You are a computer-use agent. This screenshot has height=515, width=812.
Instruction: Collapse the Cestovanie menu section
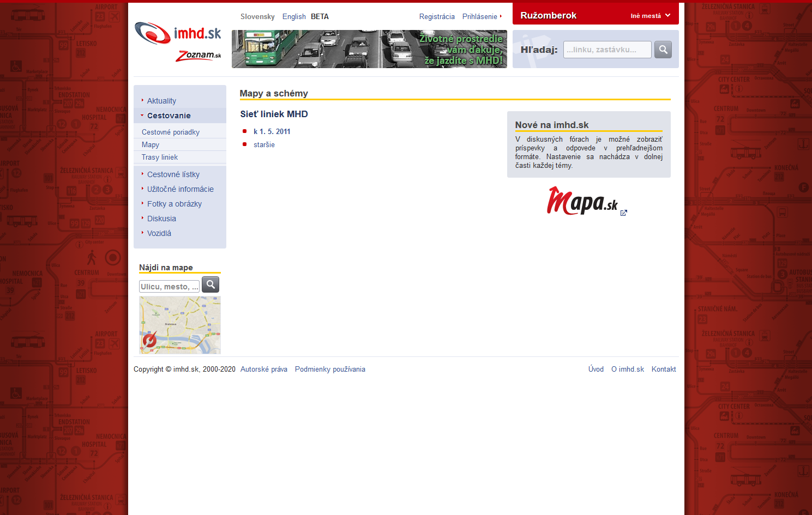tap(169, 116)
